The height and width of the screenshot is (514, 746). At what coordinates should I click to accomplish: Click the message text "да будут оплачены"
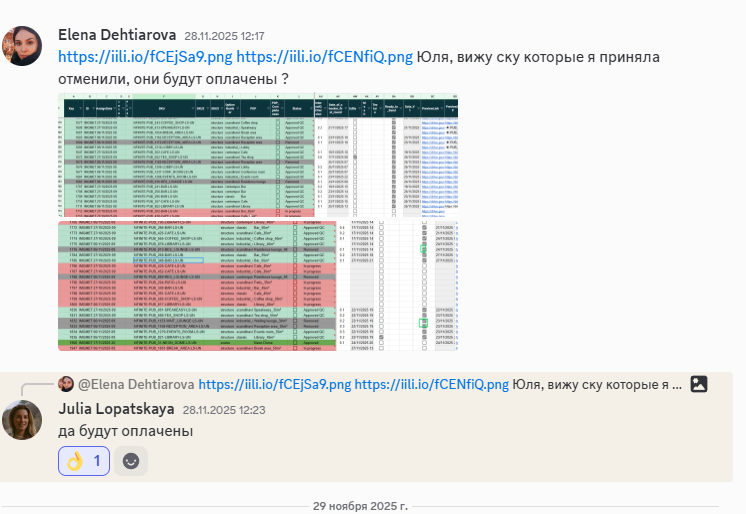click(126, 431)
